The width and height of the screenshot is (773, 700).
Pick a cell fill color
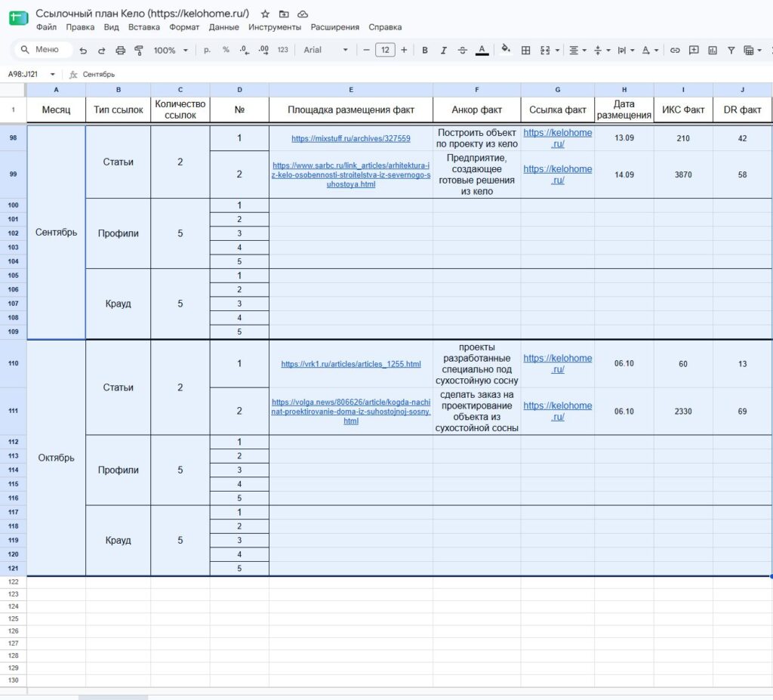coord(505,49)
